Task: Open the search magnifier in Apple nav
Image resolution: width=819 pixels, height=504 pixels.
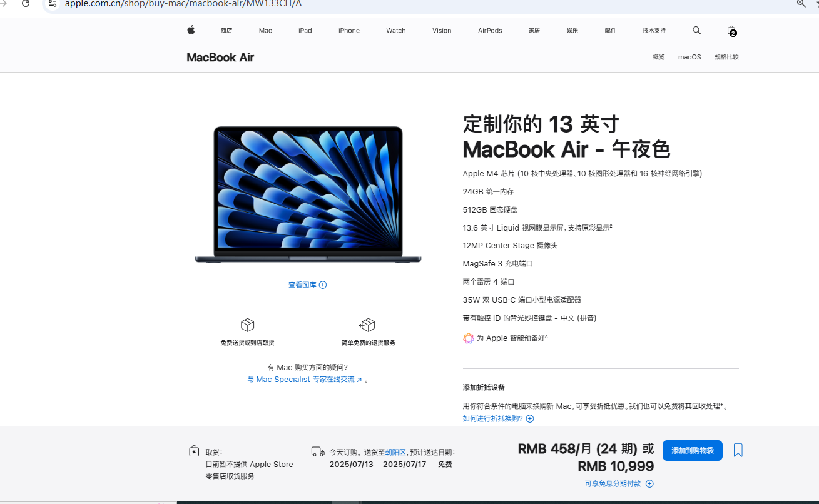Action: click(x=697, y=30)
